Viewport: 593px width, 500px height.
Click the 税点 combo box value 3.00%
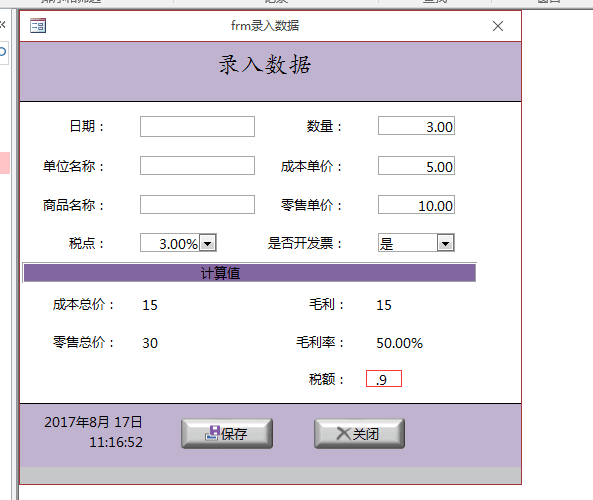(170, 243)
